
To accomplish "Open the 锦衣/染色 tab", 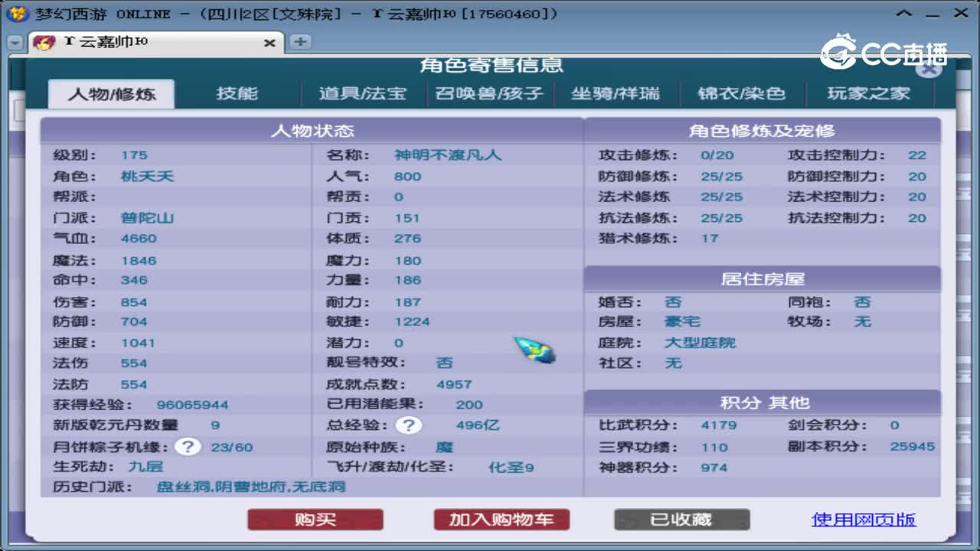I will (741, 93).
